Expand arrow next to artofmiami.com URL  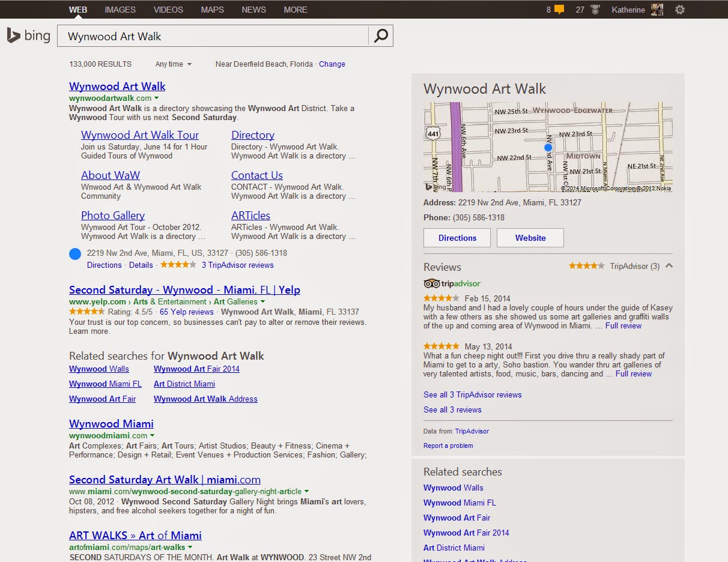coord(190,547)
